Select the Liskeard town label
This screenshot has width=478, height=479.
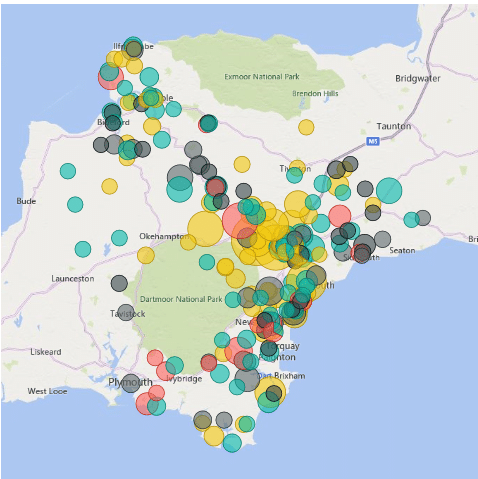(x=46, y=352)
